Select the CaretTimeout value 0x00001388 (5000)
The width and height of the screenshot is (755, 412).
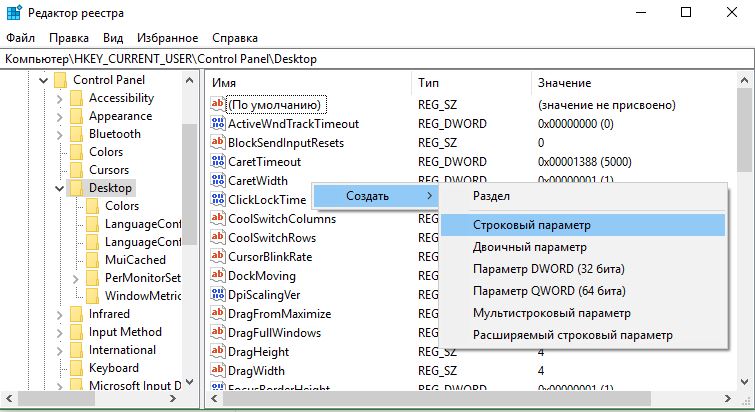point(585,162)
